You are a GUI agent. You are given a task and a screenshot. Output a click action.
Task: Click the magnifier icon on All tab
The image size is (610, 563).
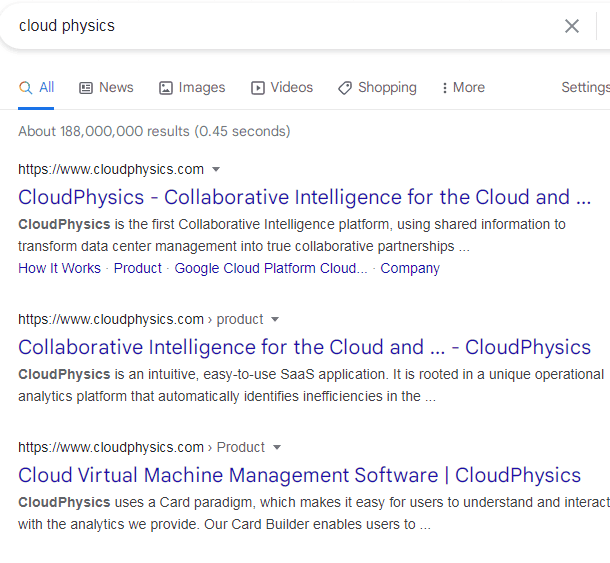[26, 88]
